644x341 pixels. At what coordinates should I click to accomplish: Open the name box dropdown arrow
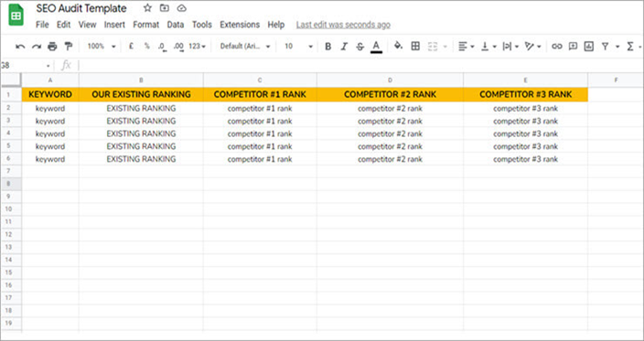[x=48, y=66]
